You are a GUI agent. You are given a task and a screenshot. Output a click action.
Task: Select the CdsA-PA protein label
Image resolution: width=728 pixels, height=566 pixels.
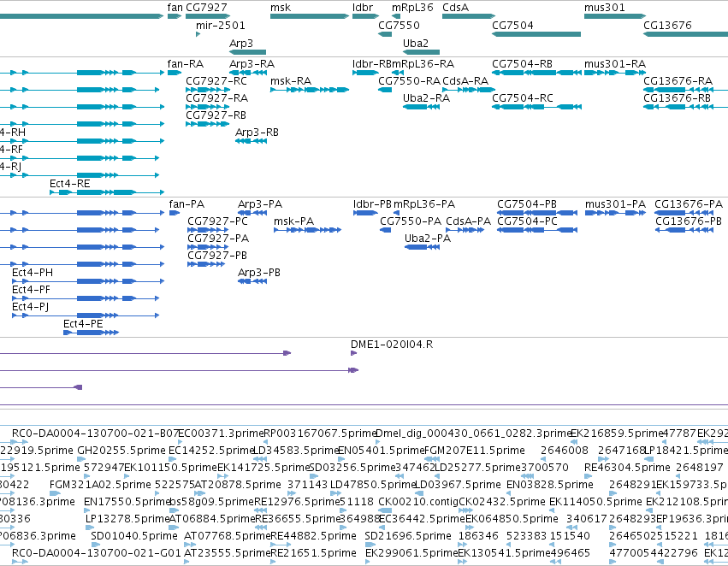pos(469,221)
